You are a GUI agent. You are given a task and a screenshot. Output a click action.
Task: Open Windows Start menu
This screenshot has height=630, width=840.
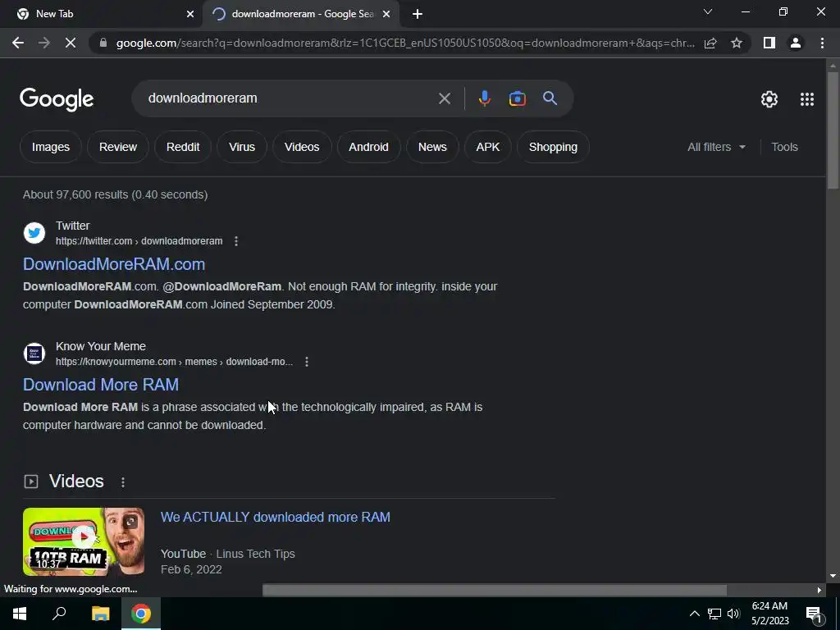[20, 614]
